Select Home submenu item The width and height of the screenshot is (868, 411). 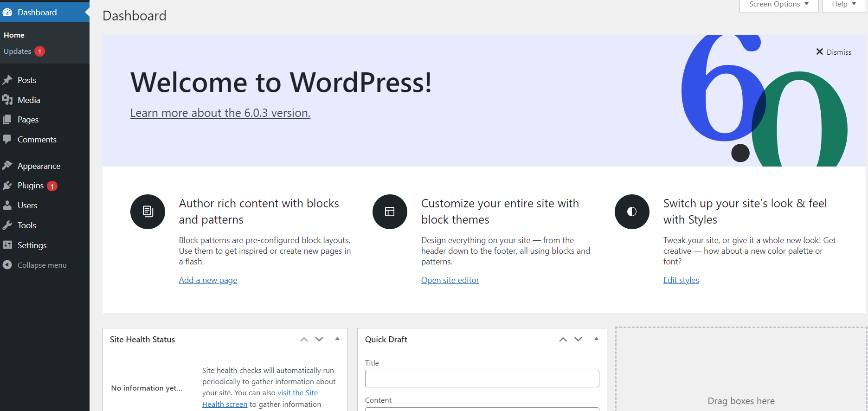tap(14, 35)
